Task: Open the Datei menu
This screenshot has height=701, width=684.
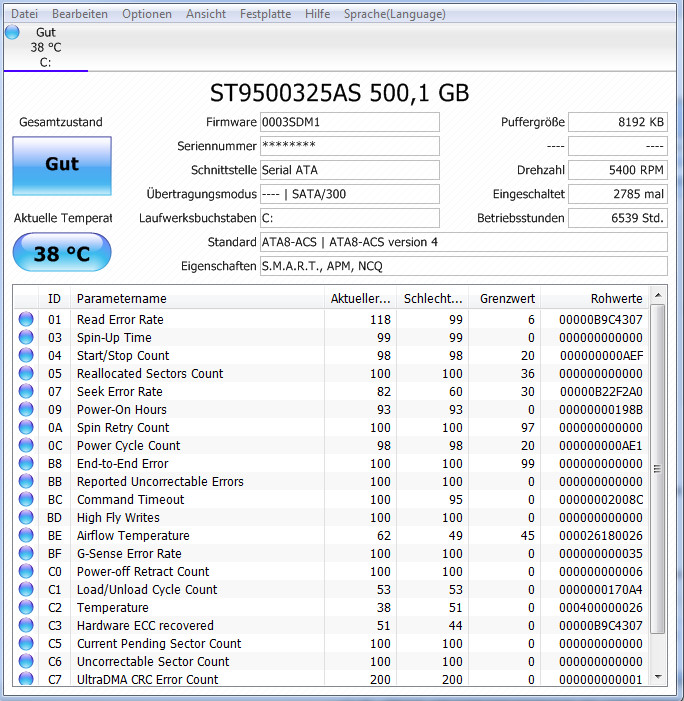Action: (x=24, y=14)
